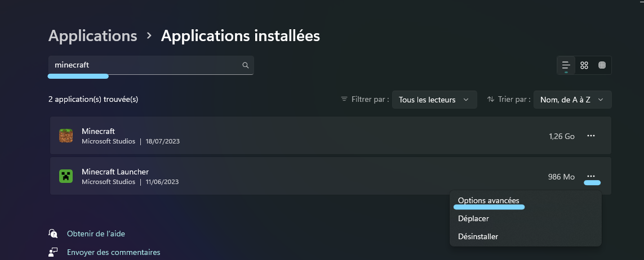This screenshot has height=260, width=644.
Task: Select the Minecraft Launcher app row
Action: click(331, 176)
